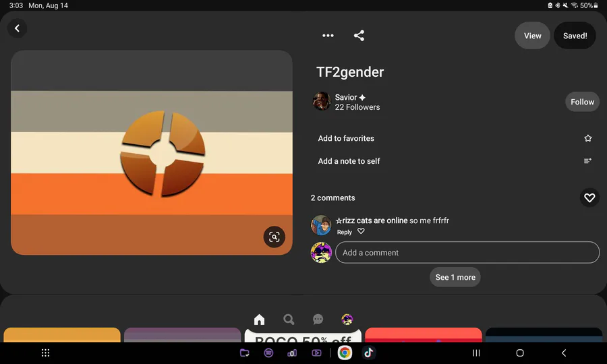Reply to the rizz cats comment
This screenshot has width=607, height=364.
click(x=344, y=232)
